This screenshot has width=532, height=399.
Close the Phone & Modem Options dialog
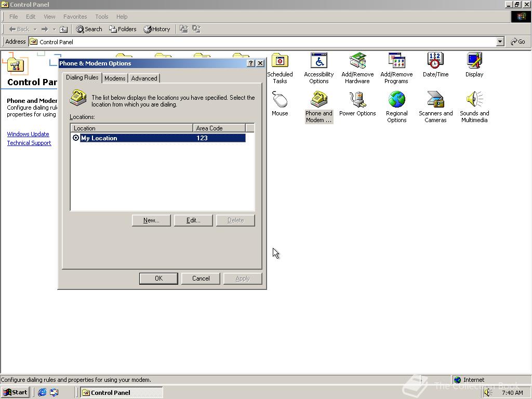[260, 63]
